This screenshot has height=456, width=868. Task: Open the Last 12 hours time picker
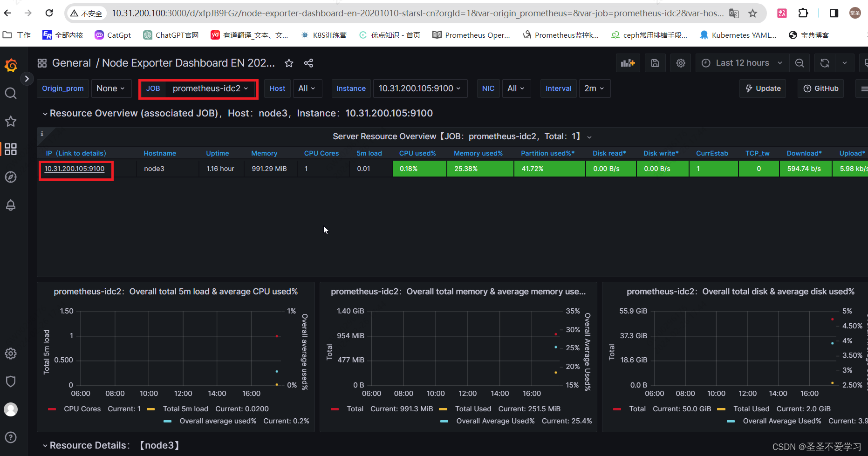742,63
